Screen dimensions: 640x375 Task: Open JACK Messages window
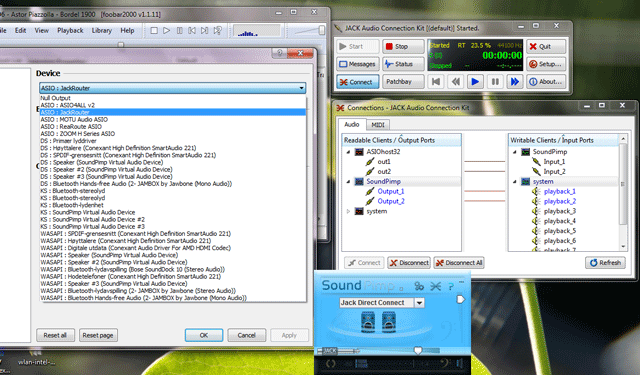click(x=358, y=64)
